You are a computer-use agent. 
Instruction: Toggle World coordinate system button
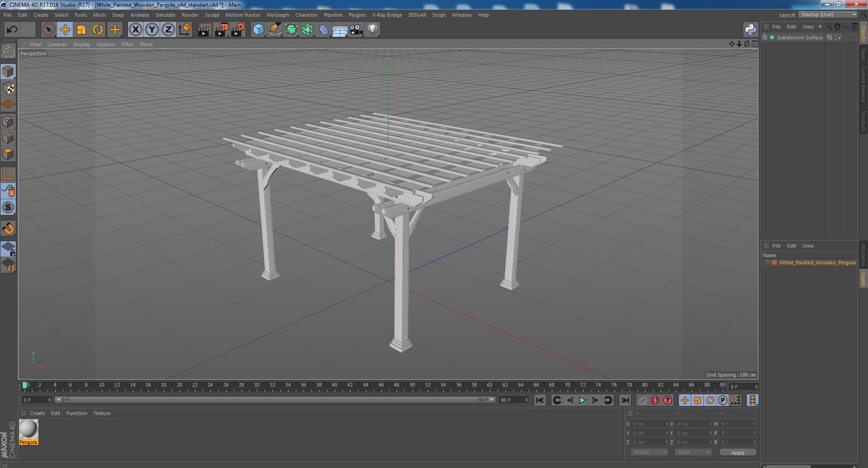click(185, 30)
